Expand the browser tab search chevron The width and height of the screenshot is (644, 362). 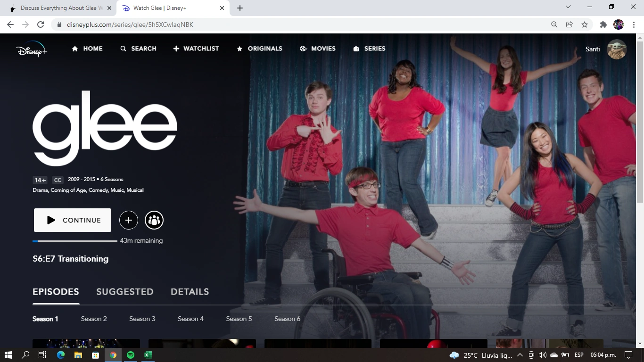568,8
